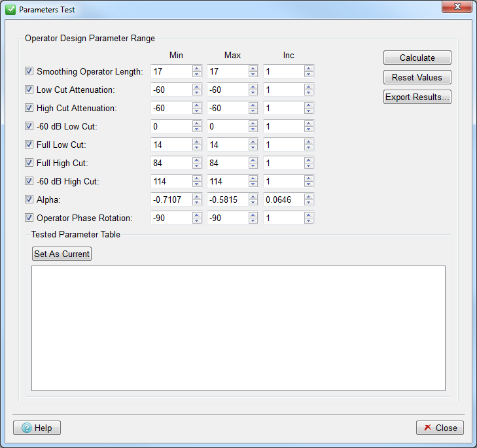Increase Full Low Cut Max with up arrow
This screenshot has width=477, height=448.
(253, 141)
